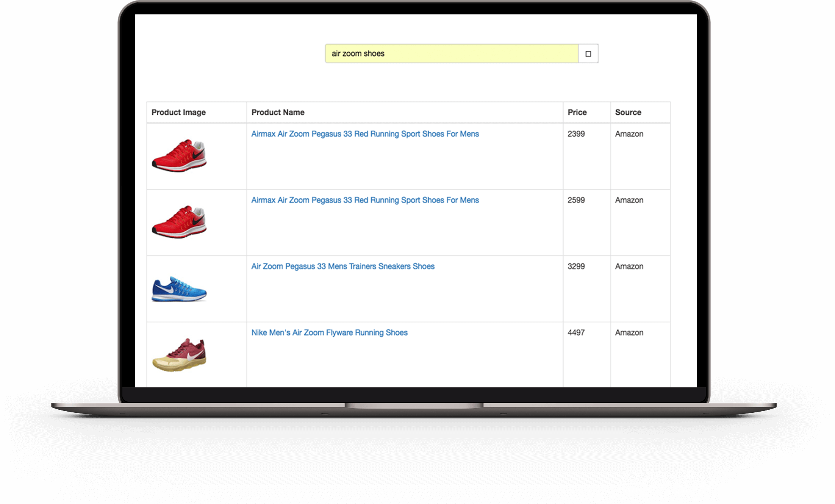The width and height of the screenshot is (835, 504).
Task: Click the square search button beside the search box
Action: point(588,53)
